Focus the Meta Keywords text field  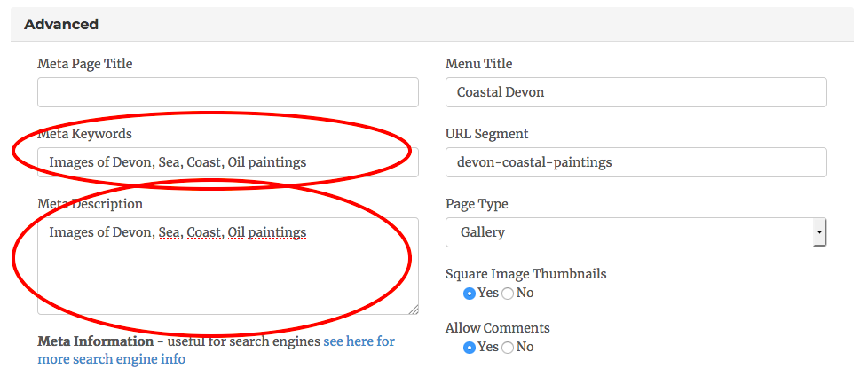(x=227, y=162)
